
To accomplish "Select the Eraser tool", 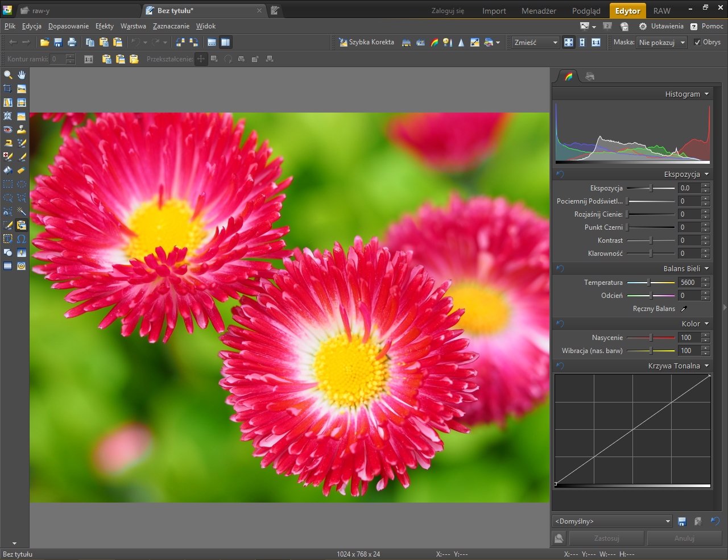I will coord(22,171).
